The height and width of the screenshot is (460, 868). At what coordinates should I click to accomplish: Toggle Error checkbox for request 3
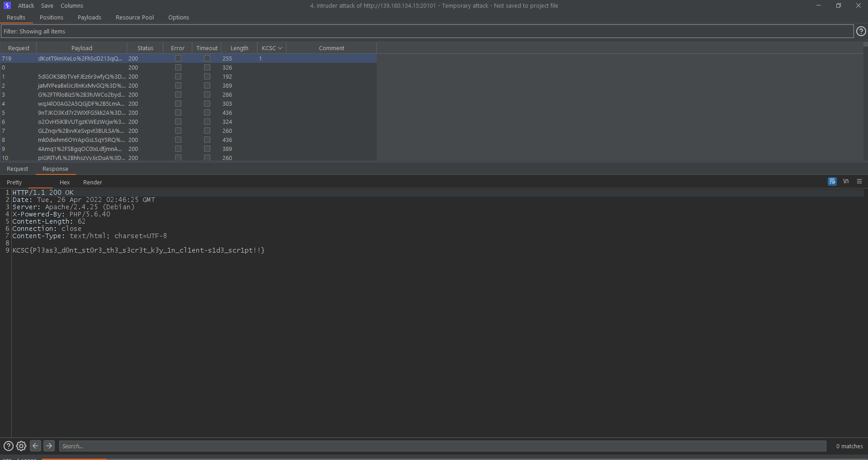(x=178, y=94)
